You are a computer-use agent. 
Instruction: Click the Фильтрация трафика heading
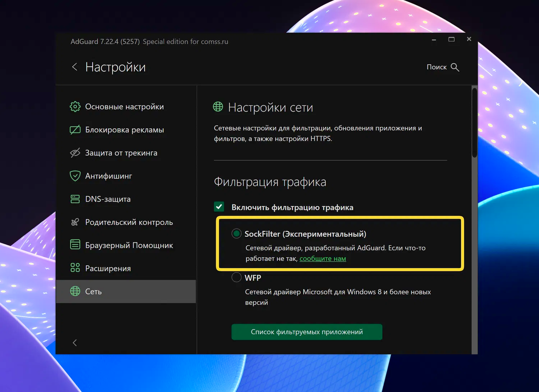pyautogui.click(x=270, y=182)
